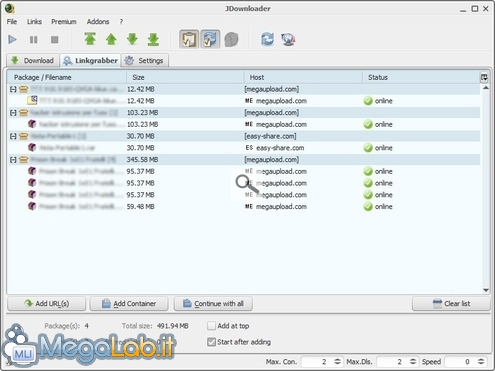The image size is (495, 371).
Task: Click online status icon for 30.70 MB file
Action: pos(368,148)
